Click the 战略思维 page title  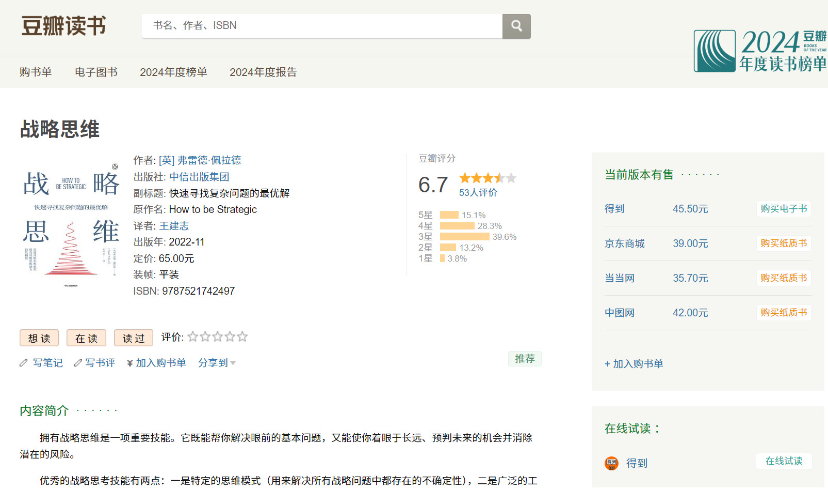(x=60, y=129)
